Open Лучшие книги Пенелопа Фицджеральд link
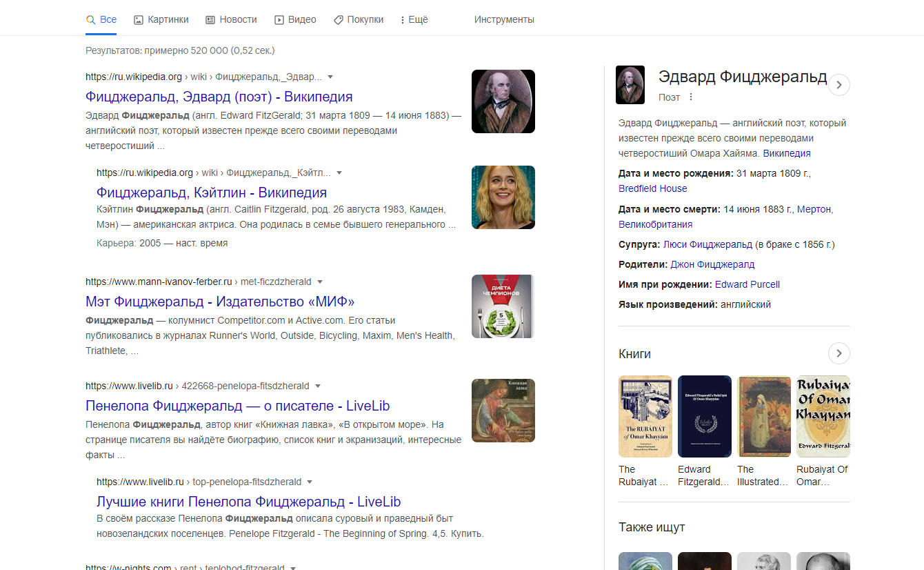This screenshot has width=924, height=570. (x=249, y=502)
